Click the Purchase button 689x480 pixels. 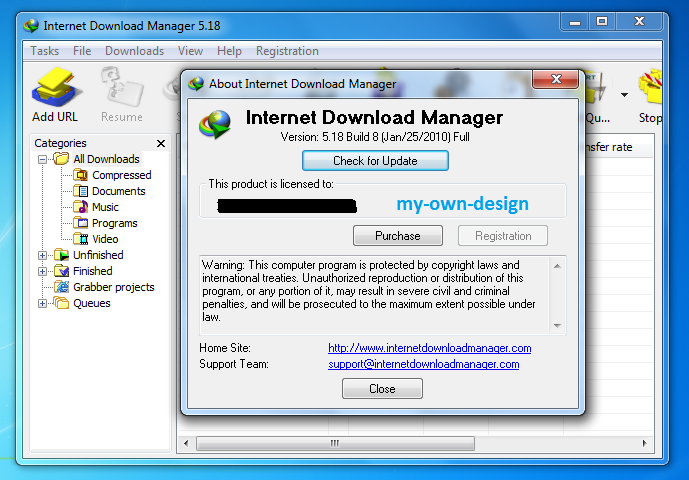click(398, 236)
